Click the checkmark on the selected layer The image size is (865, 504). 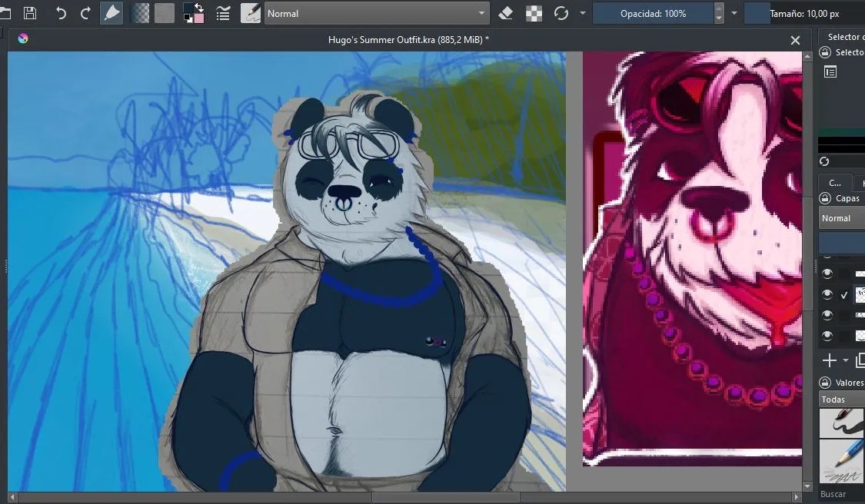click(844, 296)
